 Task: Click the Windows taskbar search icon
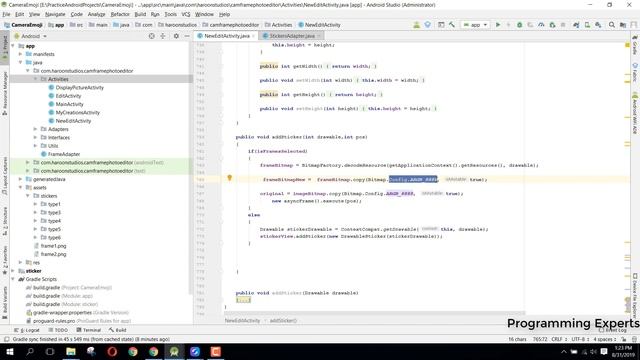pos(30,351)
